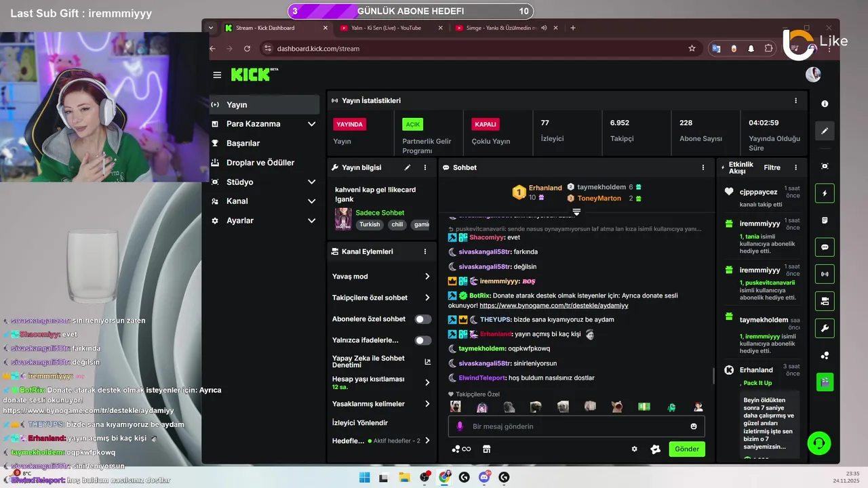This screenshot has height=488, width=868.
Task: Open Discord from the taskbar
Action: pyautogui.click(x=484, y=477)
